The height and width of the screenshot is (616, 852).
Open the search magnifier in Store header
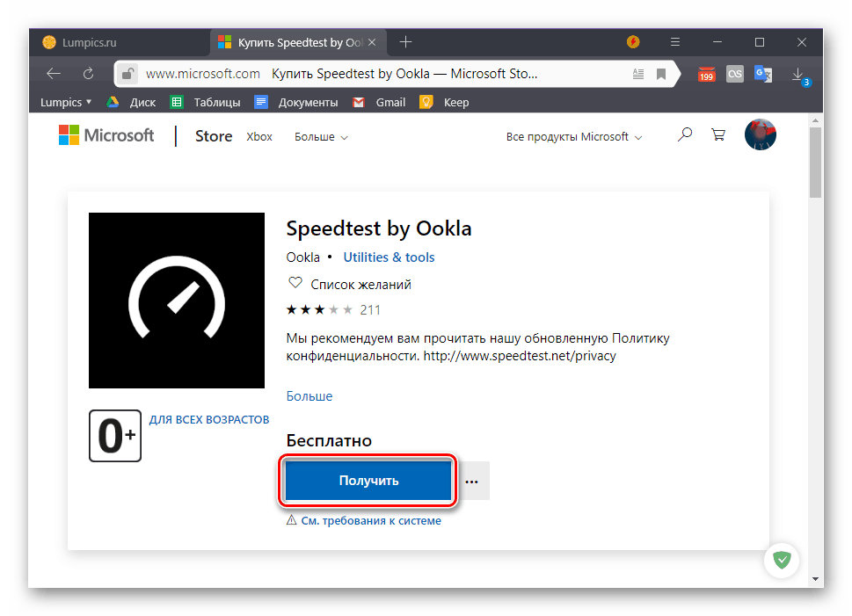coord(685,135)
